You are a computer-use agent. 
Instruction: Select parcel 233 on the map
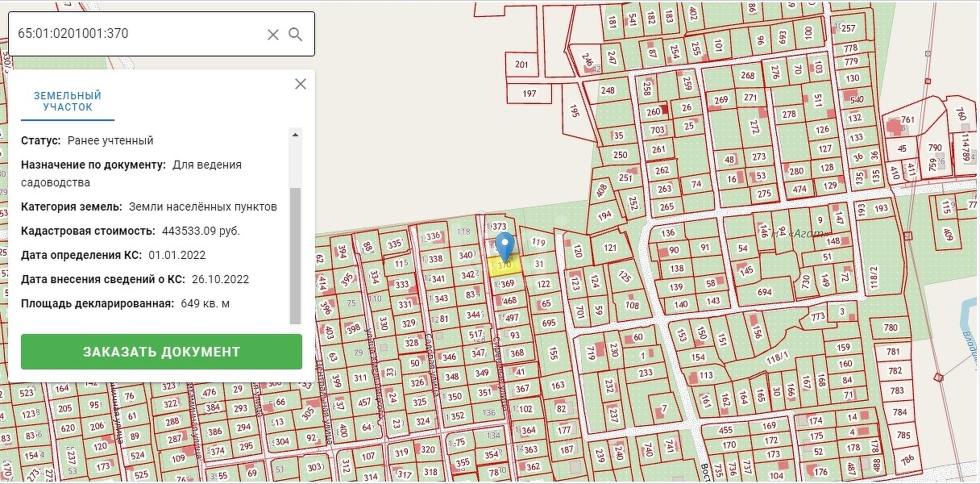tap(646, 373)
